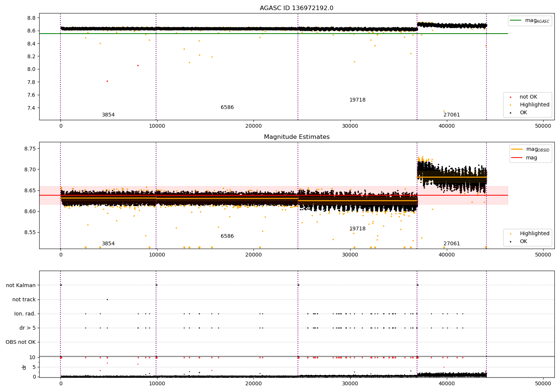Click the 'Magnitude Estimates' subplot title
The width and height of the screenshot is (560, 392).
(296, 137)
